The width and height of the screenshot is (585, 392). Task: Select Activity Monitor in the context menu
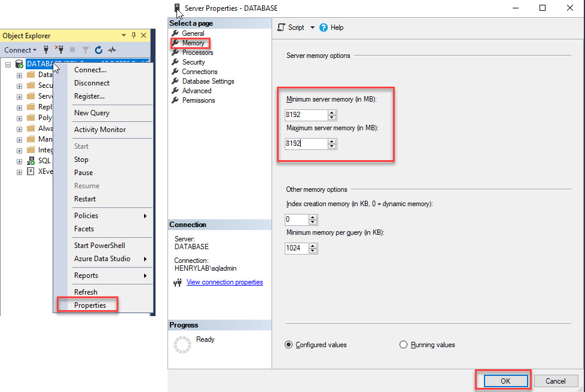pos(100,130)
